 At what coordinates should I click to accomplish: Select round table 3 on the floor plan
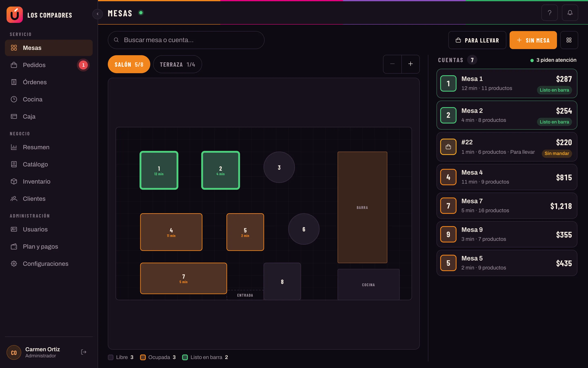tap(279, 167)
